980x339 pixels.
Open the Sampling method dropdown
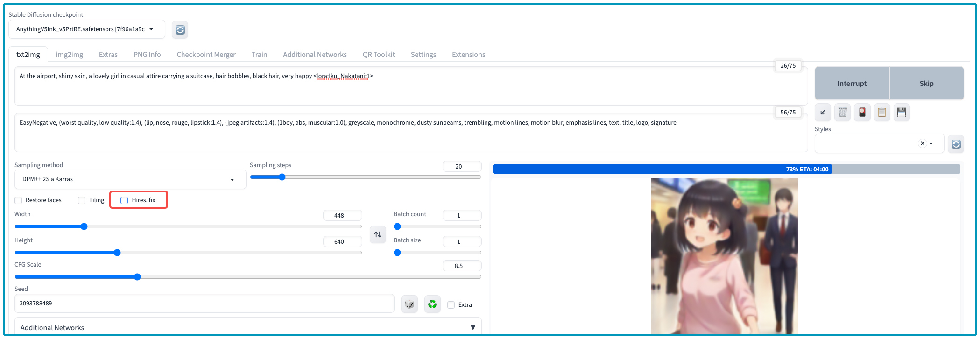130,179
